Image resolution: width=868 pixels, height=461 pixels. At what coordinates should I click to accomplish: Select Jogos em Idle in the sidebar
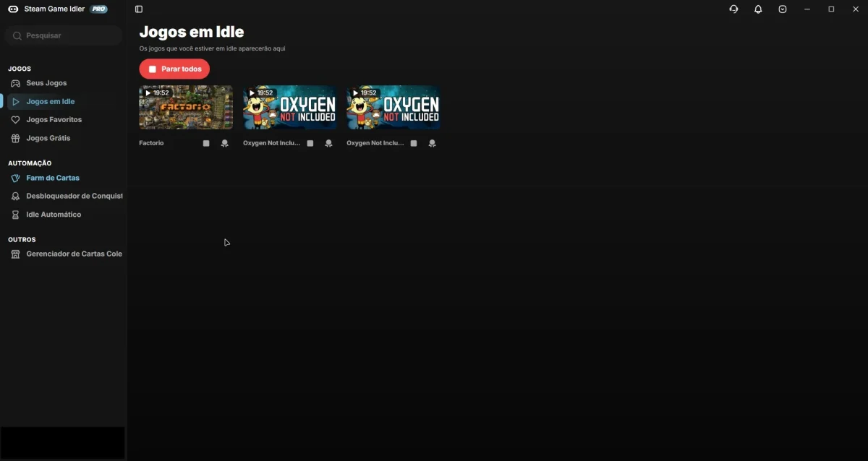64,102
